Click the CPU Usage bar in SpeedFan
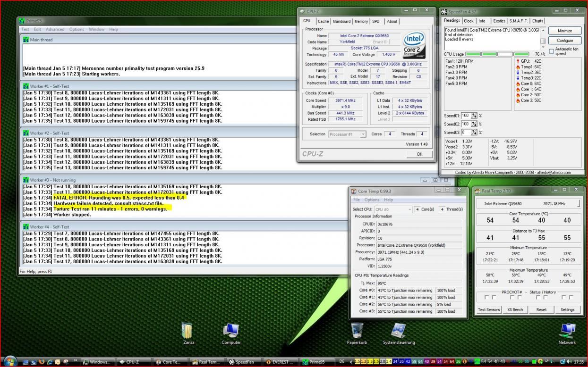Viewport: 588px width, 367px height. click(x=498, y=54)
